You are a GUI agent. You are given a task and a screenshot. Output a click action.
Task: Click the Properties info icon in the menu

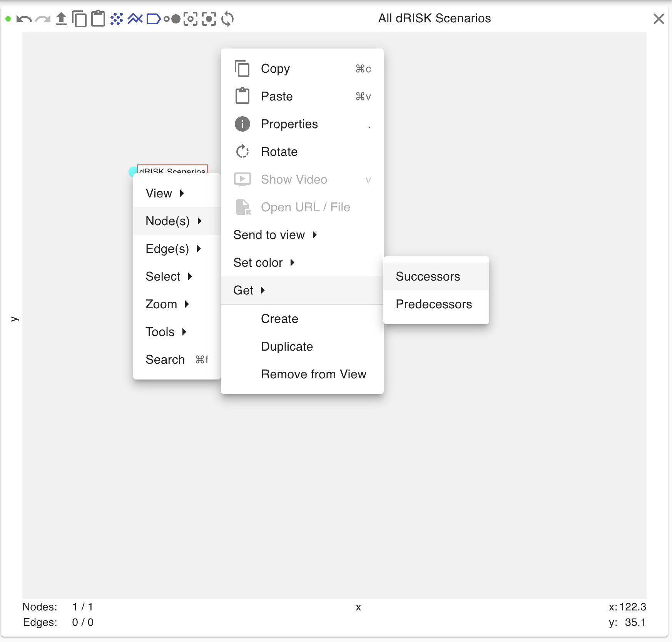[242, 124]
